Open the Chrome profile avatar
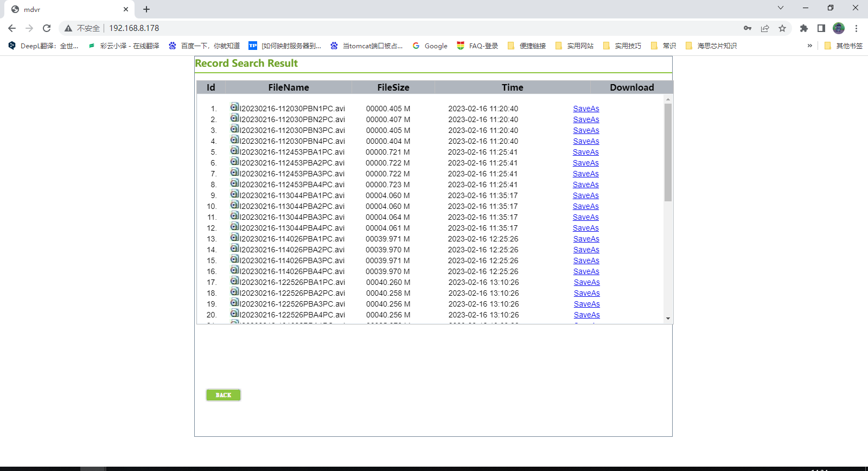 click(839, 28)
